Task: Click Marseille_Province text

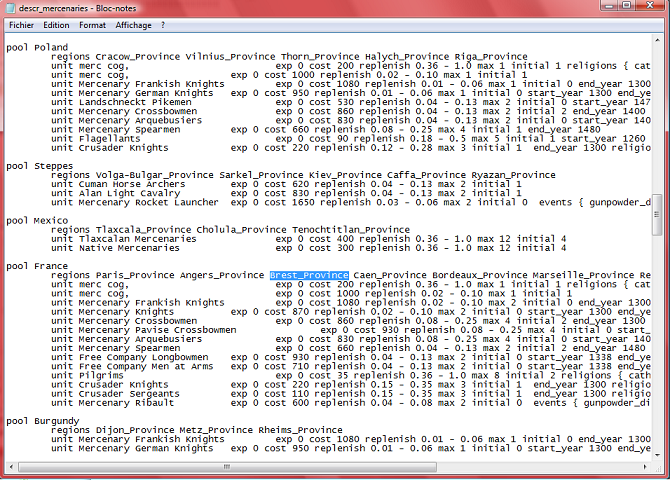Action: point(584,275)
